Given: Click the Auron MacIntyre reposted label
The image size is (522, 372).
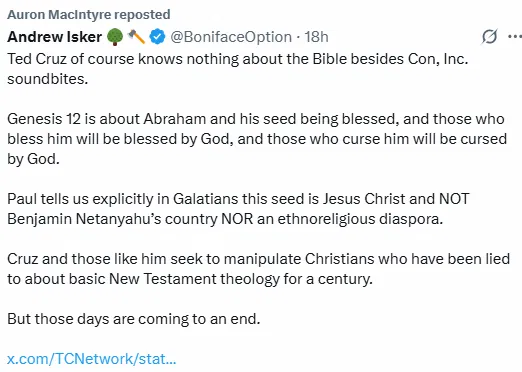Looking at the screenshot, I should point(89,15).
